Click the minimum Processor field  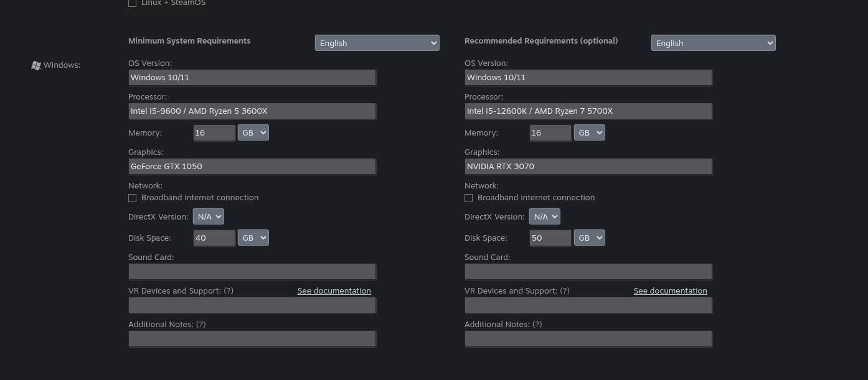[252, 111]
